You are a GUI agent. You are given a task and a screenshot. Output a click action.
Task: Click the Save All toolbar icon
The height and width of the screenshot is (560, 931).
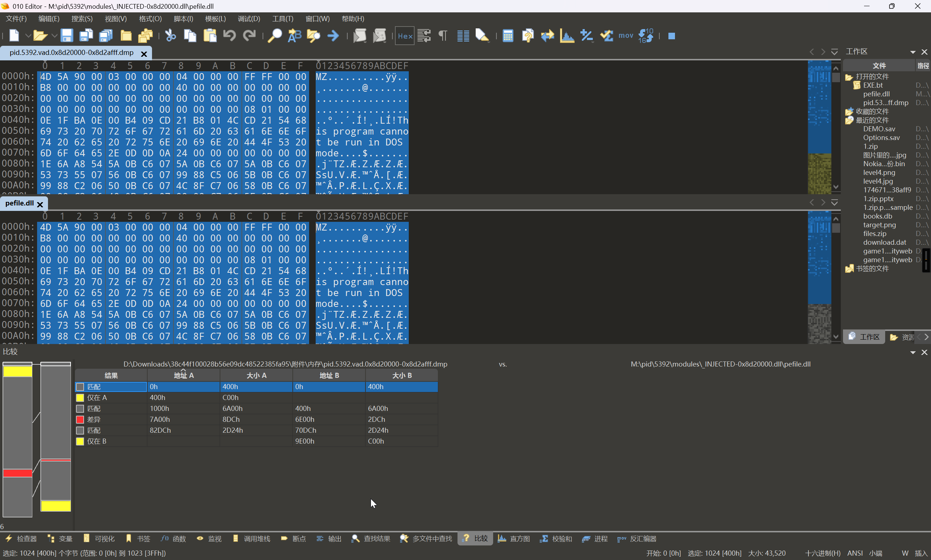pyautogui.click(x=106, y=36)
